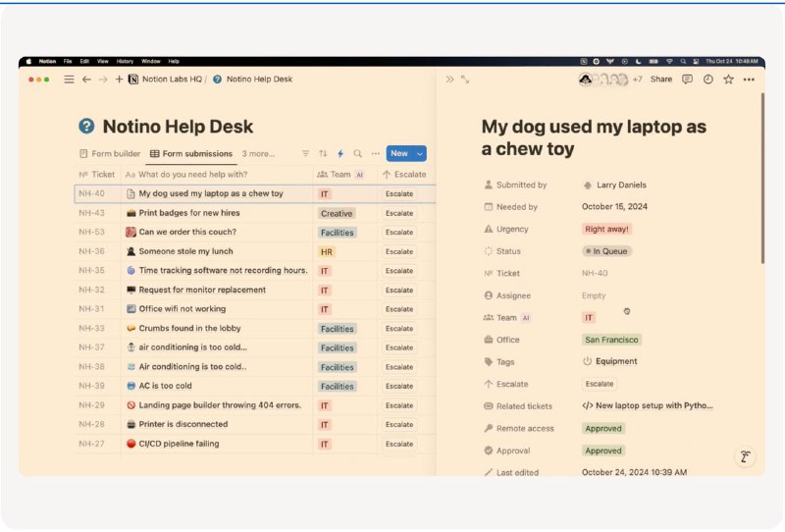Favorite the page with star icon
The height and width of the screenshot is (532, 785).
point(728,80)
